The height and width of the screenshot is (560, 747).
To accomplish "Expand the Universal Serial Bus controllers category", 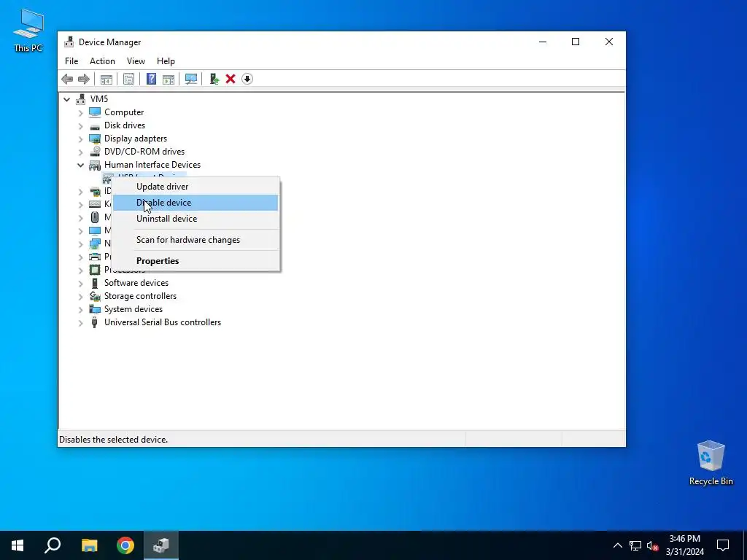I will [80, 323].
